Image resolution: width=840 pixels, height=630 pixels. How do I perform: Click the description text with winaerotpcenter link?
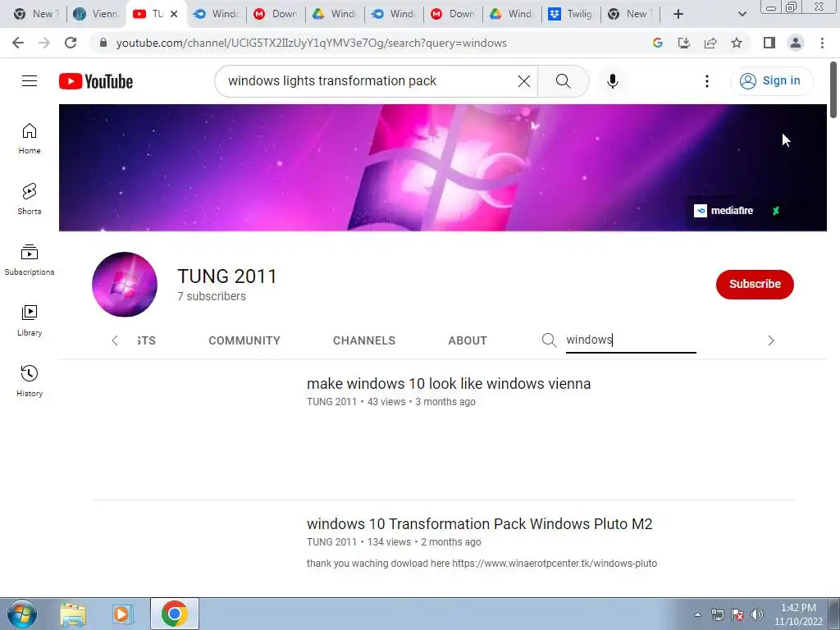[x=482, y=564]
